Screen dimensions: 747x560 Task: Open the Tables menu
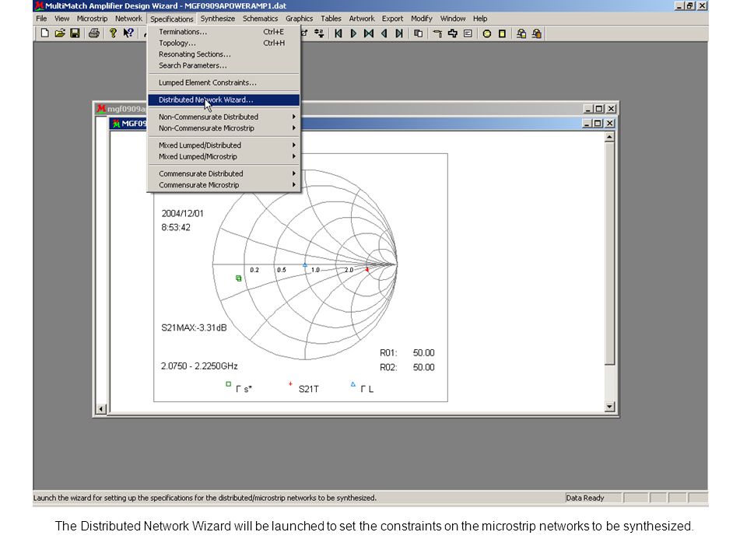(331, 19)
